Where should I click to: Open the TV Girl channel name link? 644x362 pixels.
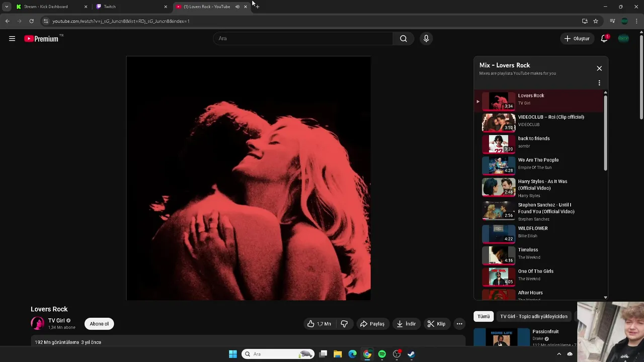pos(56,321)
